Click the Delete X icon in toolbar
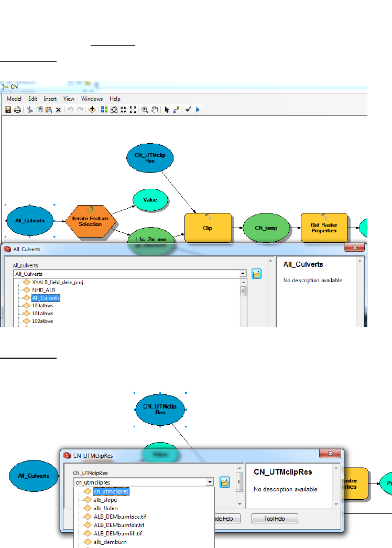Screen dimensions: 392x548 coord(58,110)
